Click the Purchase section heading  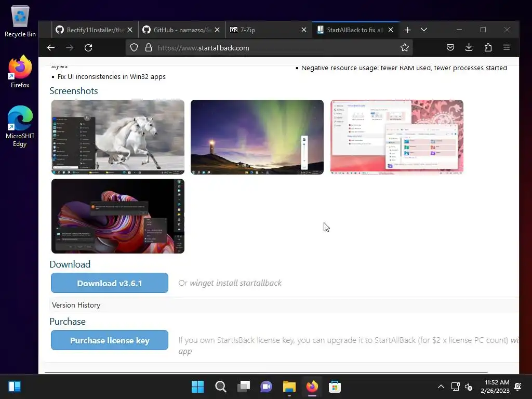pyautogui.click(x=68, y=322)
